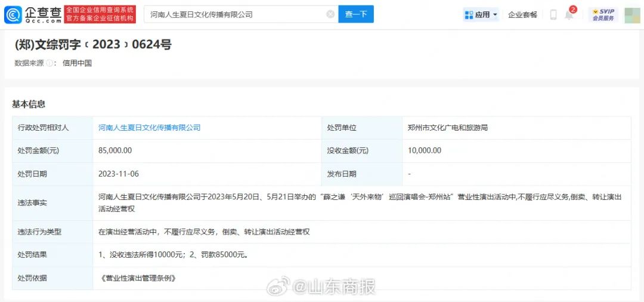
Task: Click the 基本信息 section heading
Action: pos(29,104)
